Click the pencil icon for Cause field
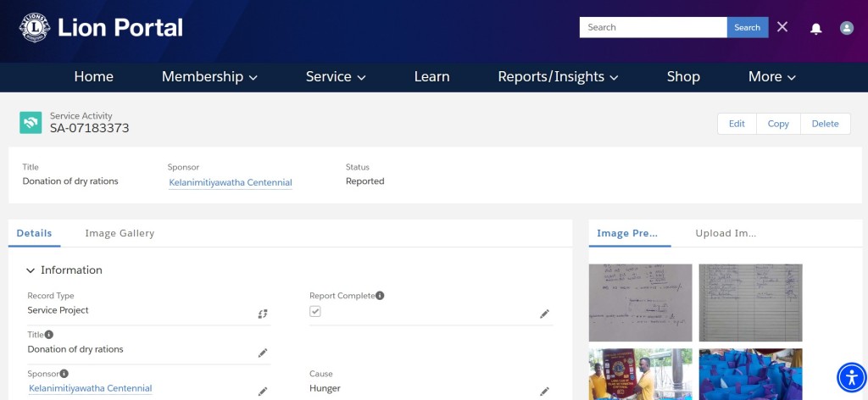Screen dimensions: 868x400 (x=544, y=392)
